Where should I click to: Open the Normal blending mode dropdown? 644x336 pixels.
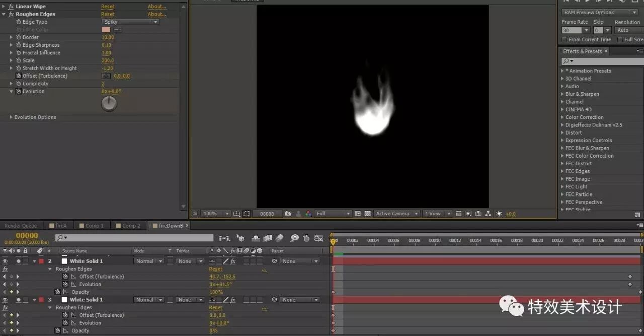coord(148,260)
